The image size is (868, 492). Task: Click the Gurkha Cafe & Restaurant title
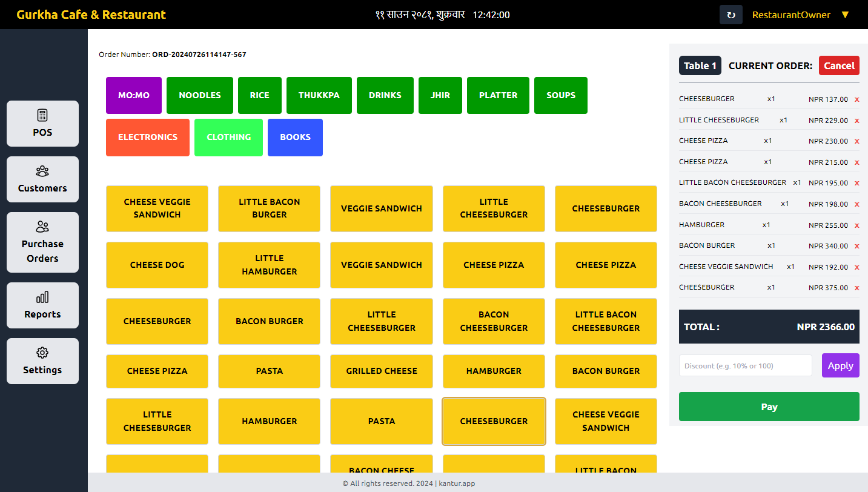pos(91,15)
